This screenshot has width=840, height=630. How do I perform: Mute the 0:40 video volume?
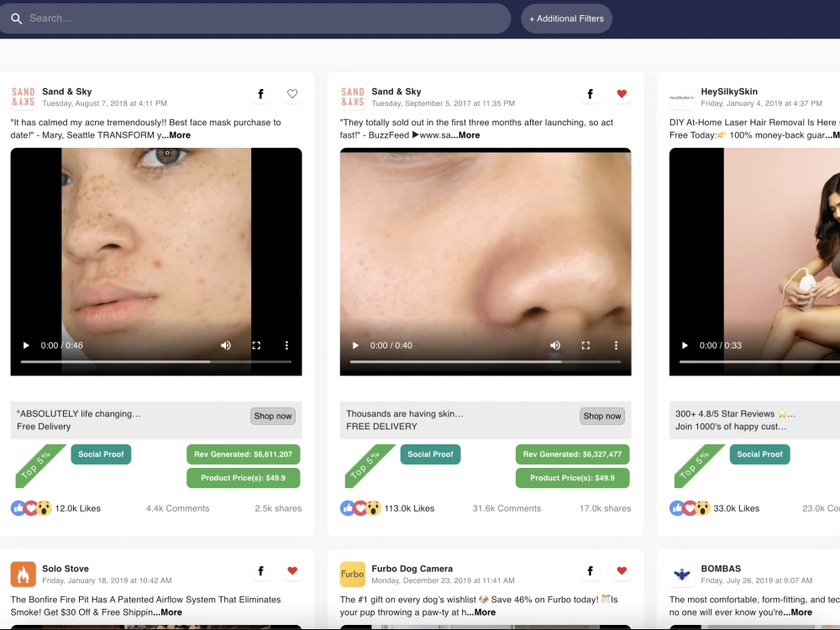(x=555, y=345)
